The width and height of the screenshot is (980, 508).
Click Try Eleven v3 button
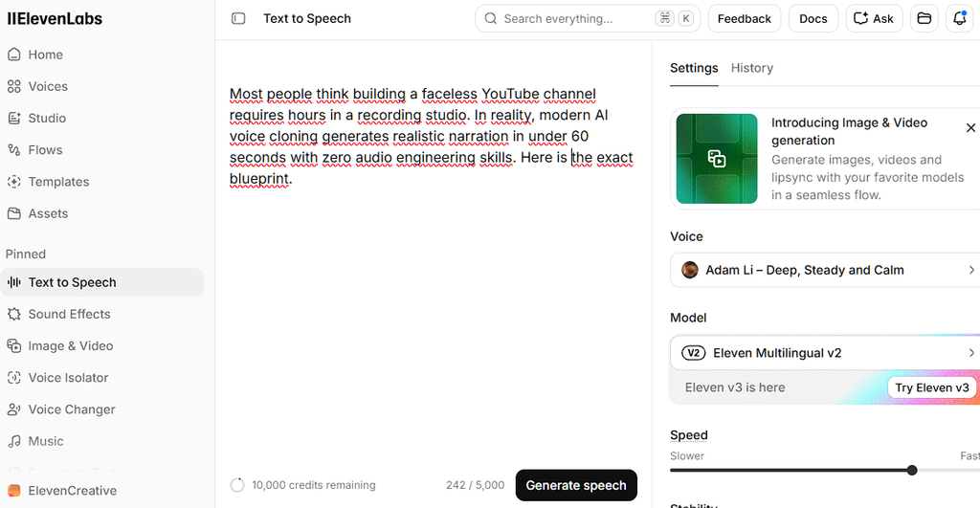coord(932,387)
